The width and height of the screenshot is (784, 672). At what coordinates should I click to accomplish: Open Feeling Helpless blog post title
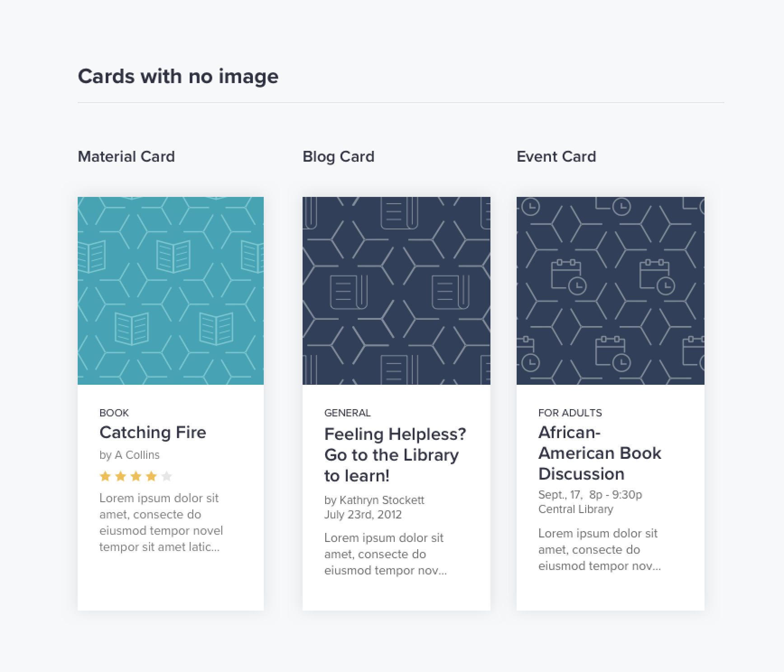tap(395, 455)
